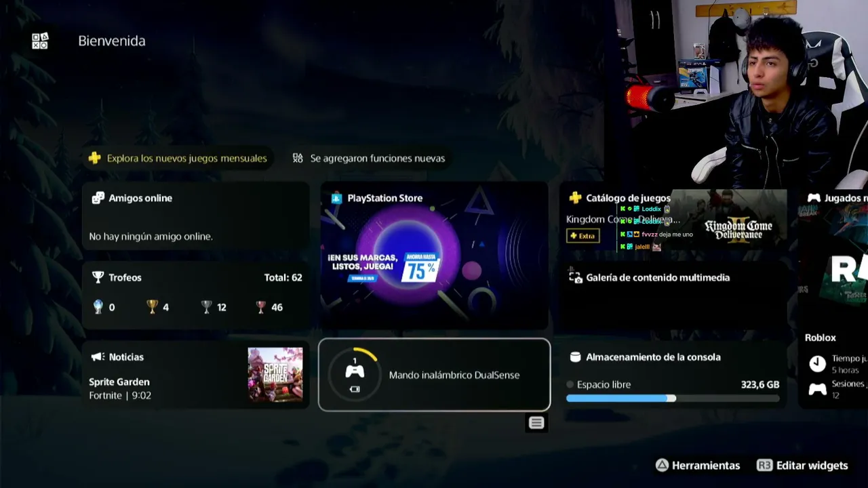Viewport: 868px width, 488px height.
Task: Select the Bienvenida page heading
Action: 112,41
